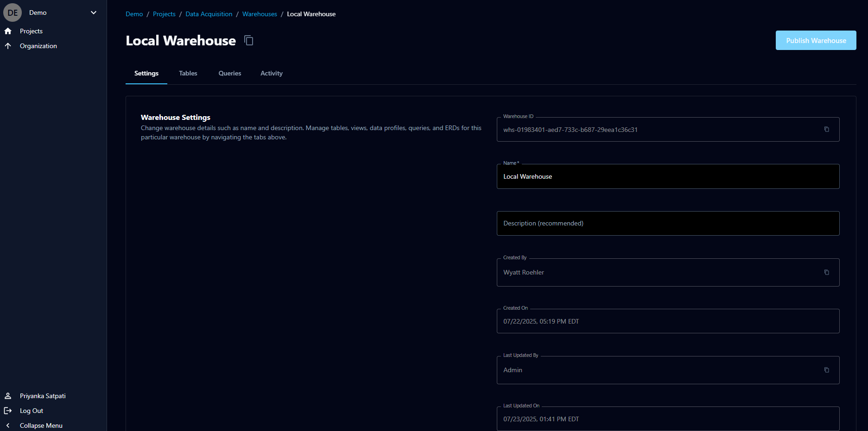Open Projects in the sidebar
Viewport: 868px width, 431px height.
[31, 31]
